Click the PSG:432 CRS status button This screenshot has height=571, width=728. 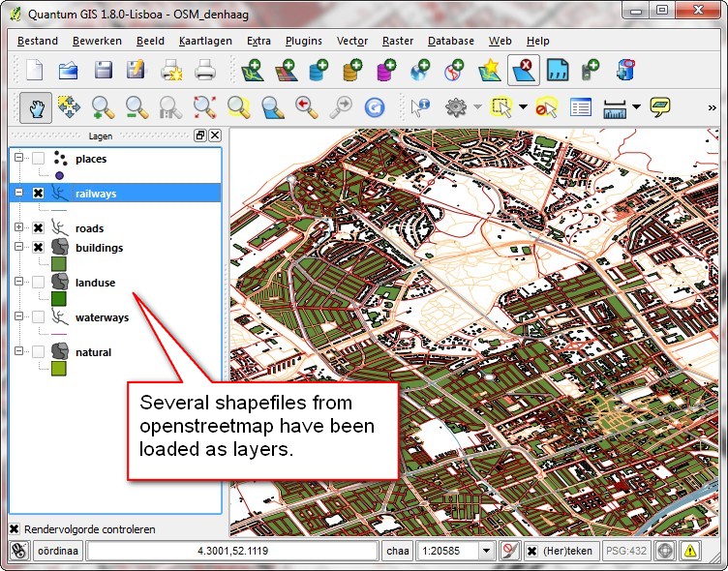pyautogui.click(x=625, y=551)
